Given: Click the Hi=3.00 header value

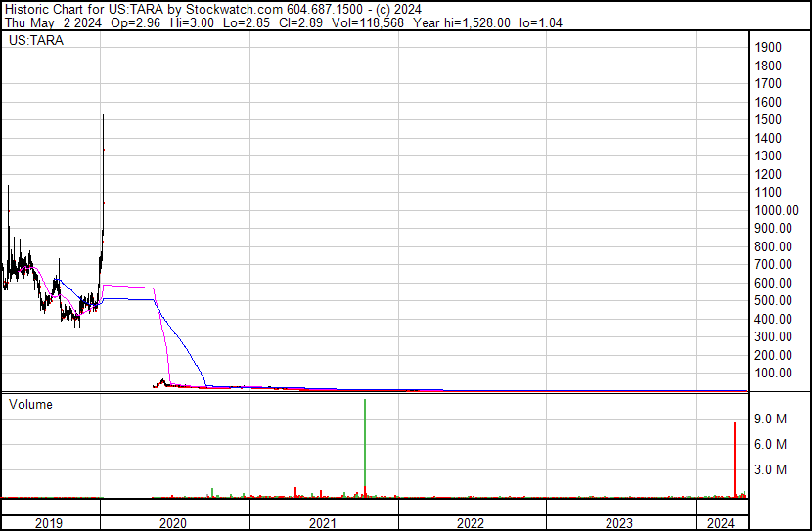Looking at the screenshot, I should click(192, 22).
